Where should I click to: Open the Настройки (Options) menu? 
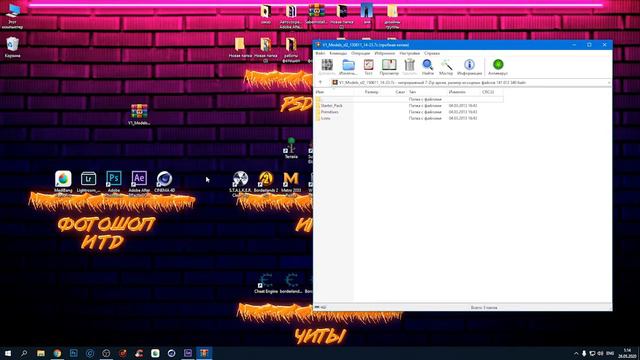coord(409,53)
